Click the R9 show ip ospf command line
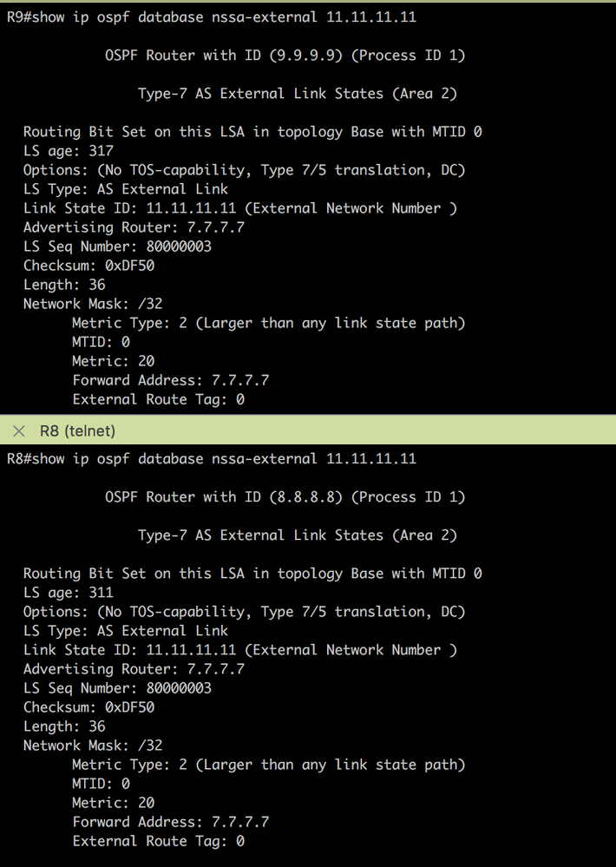 [x=211, y=17]
